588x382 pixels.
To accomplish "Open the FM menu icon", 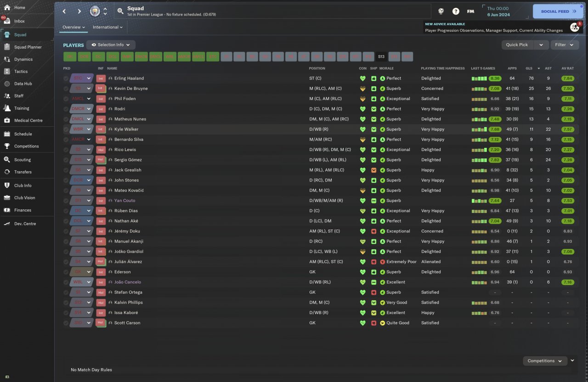I will [x=470, y=11].
